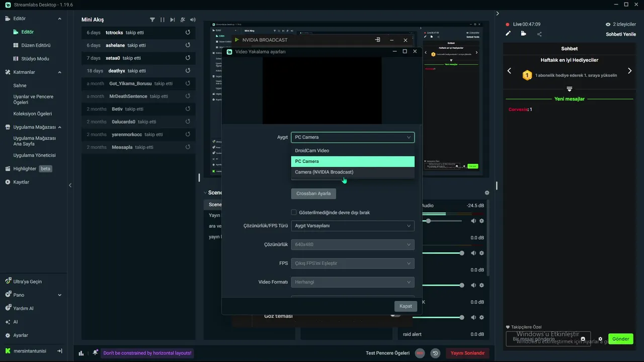This screenshot has height=362, width=644.
Task: Open the emoji picker in the chat box
Action: point(583,339)
